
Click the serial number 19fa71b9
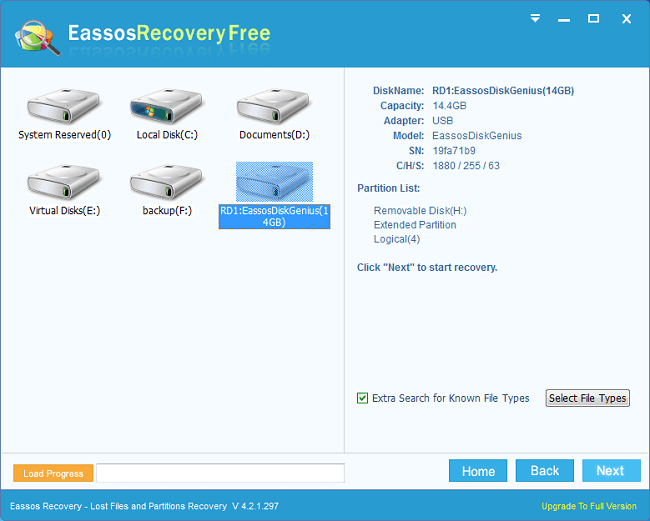tap(454, 150)
